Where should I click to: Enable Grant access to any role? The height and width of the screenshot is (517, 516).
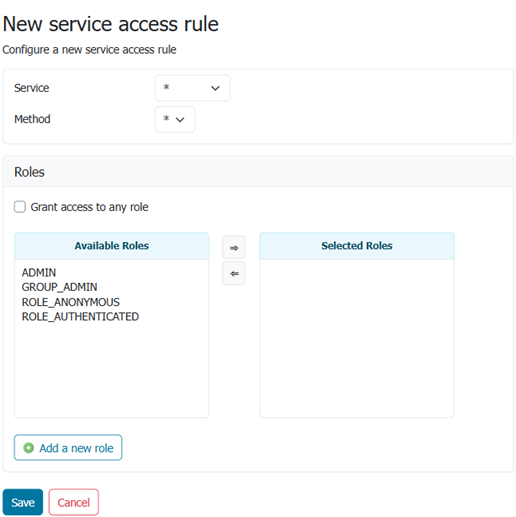(20, 207)
